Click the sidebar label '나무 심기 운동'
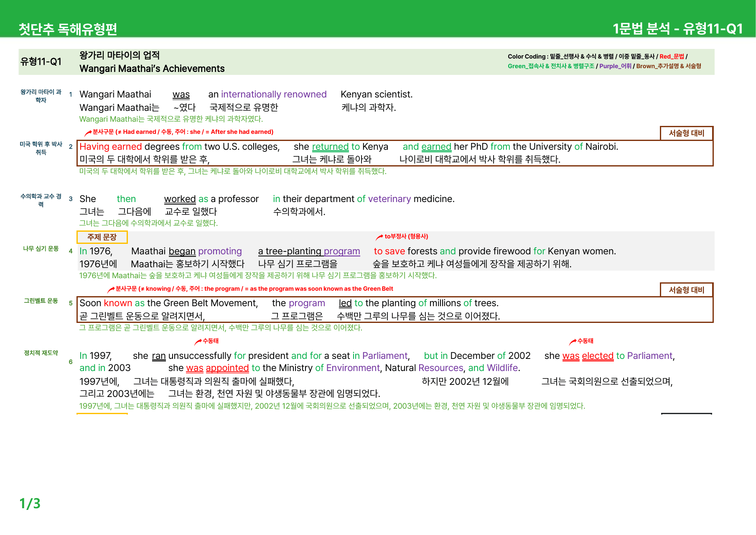756x535 pixels. 41,248
